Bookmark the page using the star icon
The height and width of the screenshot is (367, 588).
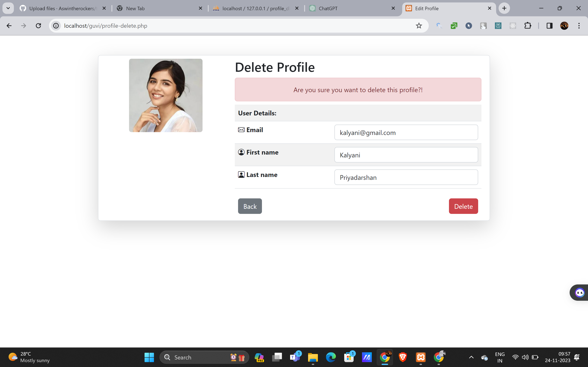(419, 25)
